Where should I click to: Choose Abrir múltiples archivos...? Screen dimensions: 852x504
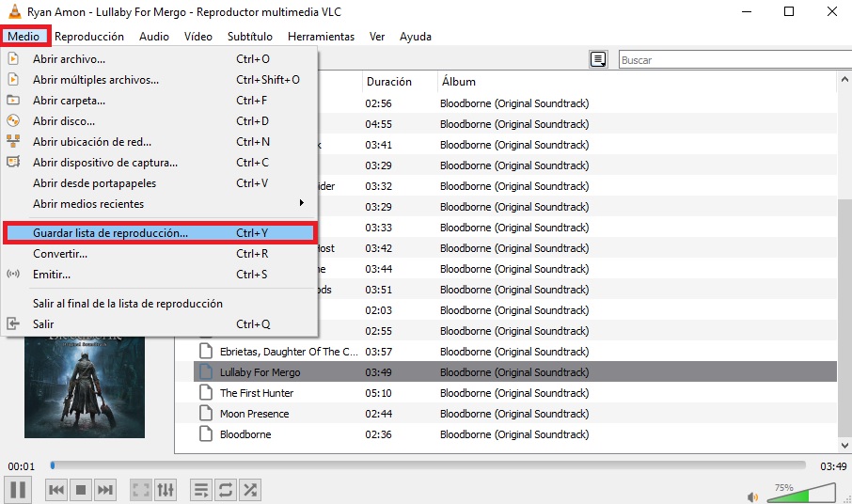coord(159,79)
